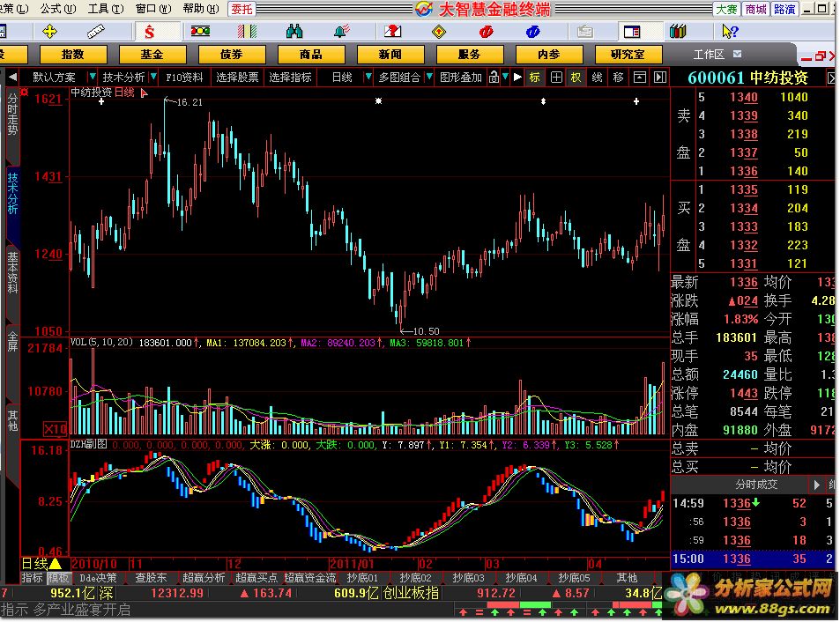Select the 超赢分析 bottom tab
Viewport: 840px width, 622px height.
[x=204, y=578]
